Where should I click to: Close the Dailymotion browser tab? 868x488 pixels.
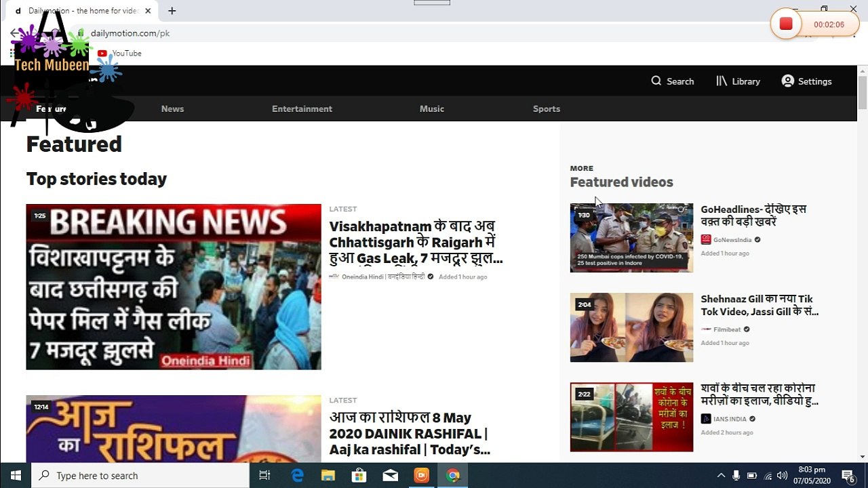pyautogui.click(x=148, y=11)
